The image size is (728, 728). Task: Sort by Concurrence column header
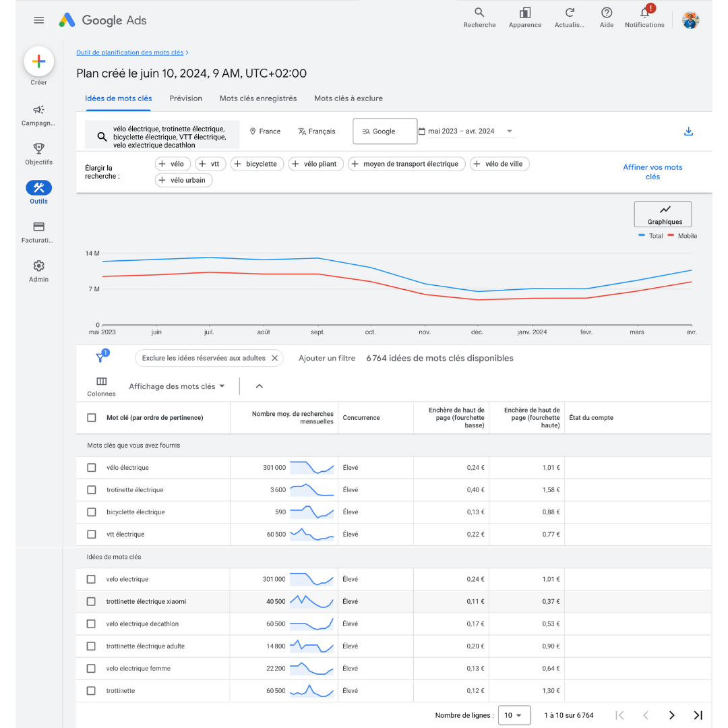point(361,417)
